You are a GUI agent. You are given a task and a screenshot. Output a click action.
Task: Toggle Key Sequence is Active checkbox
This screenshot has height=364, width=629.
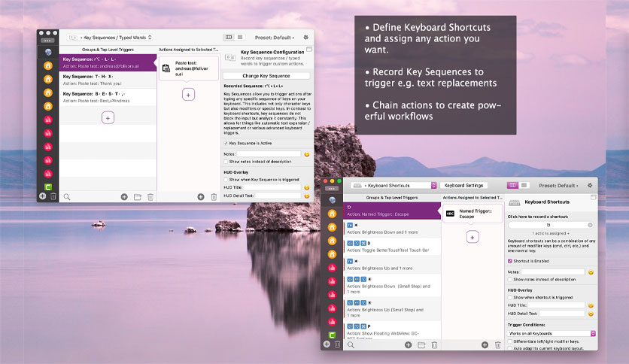click(x=226, y=143)
